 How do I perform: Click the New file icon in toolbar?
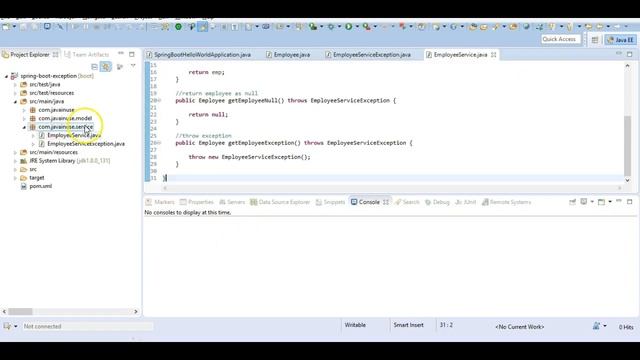point(5,27)
